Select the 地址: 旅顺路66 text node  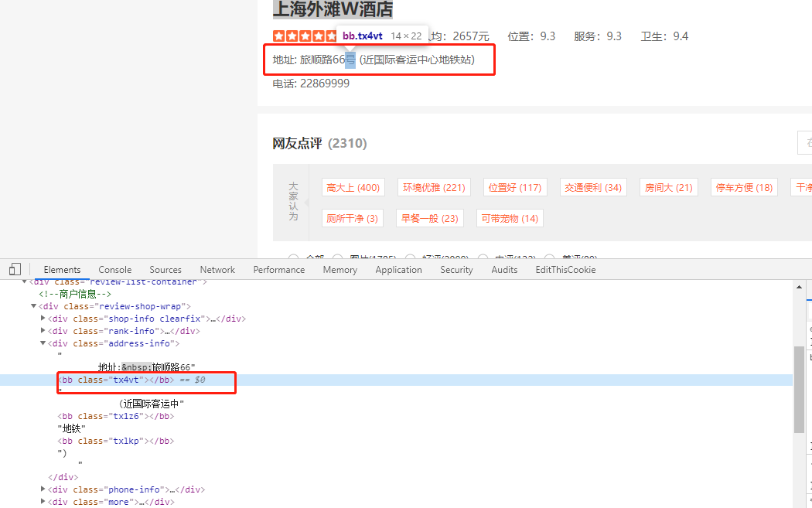147,367
